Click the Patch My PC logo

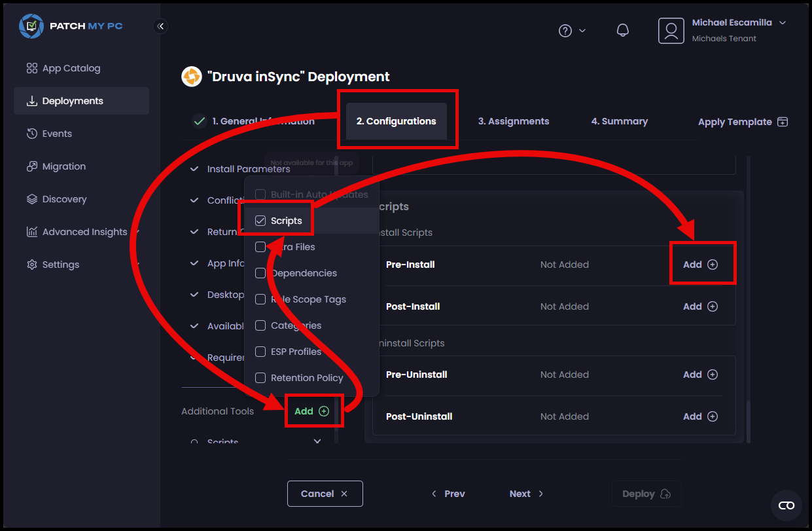click(71, 26)
